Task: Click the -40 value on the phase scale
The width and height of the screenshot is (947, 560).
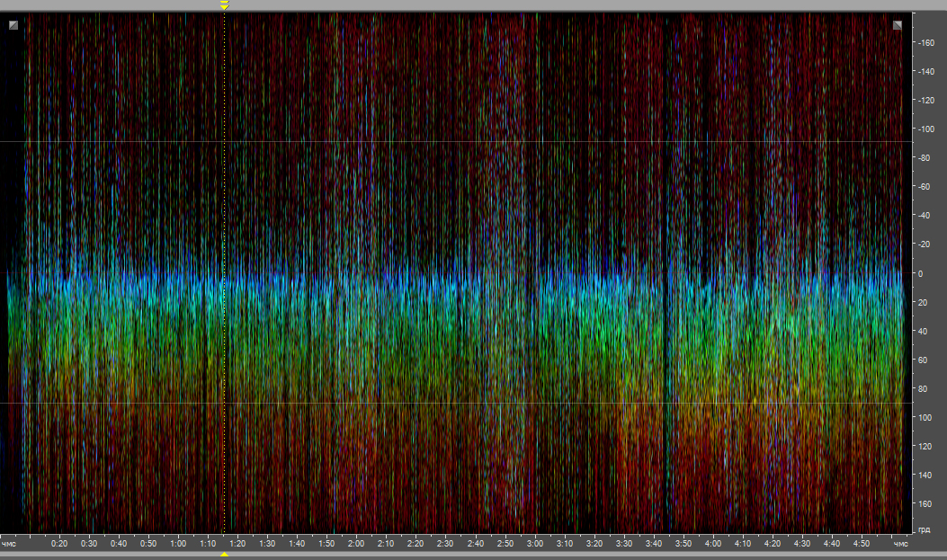Action: (924, 216)
